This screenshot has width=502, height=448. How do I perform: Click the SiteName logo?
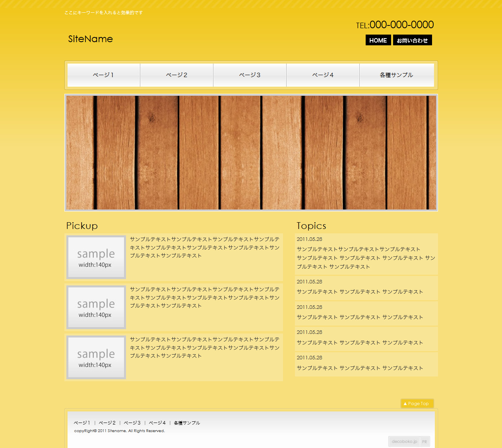click(90, 39)
